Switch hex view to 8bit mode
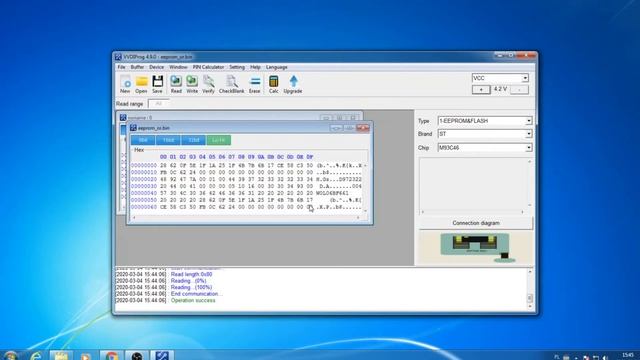Screen dimensions: 640x360 143,140
